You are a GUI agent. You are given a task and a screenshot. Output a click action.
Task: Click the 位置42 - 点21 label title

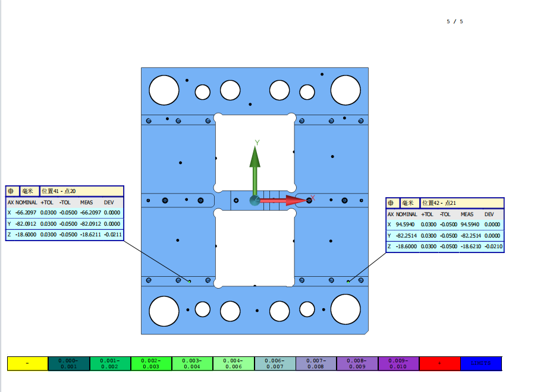(x=439, y=203)
